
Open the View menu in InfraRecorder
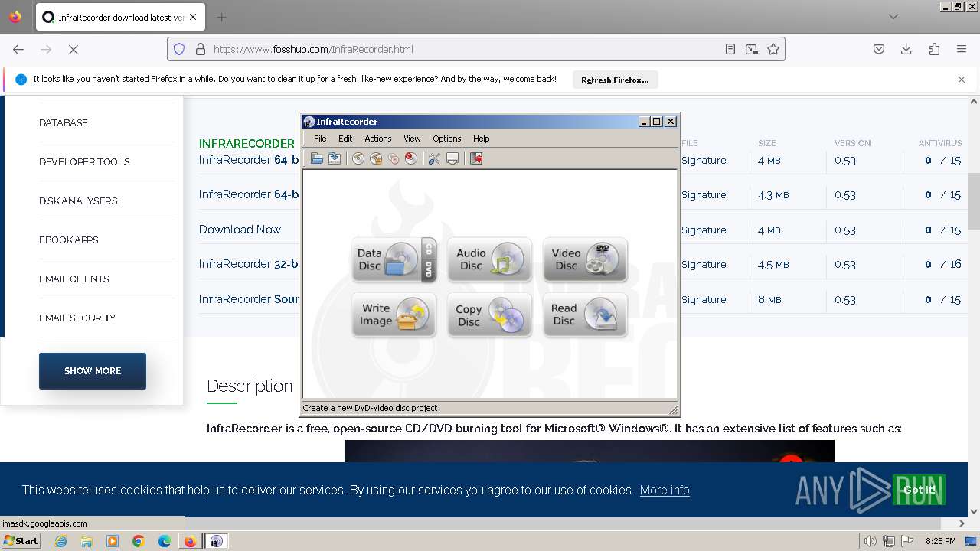(x=412, y=139)
